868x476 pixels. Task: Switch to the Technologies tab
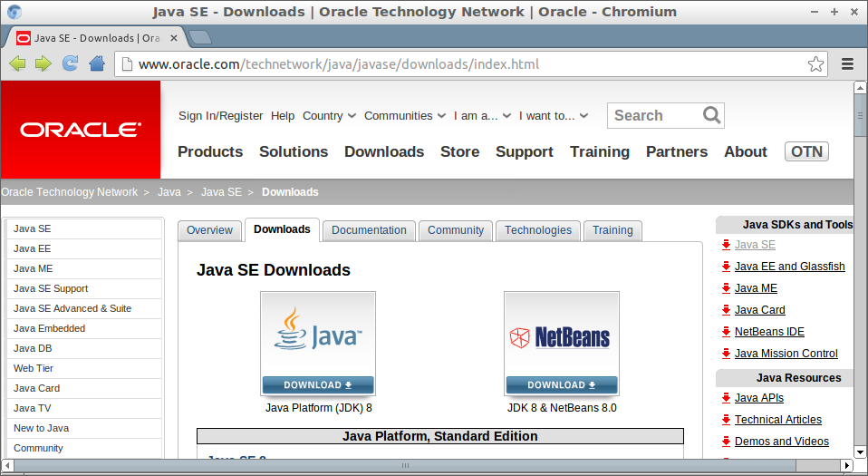point(538,230)
